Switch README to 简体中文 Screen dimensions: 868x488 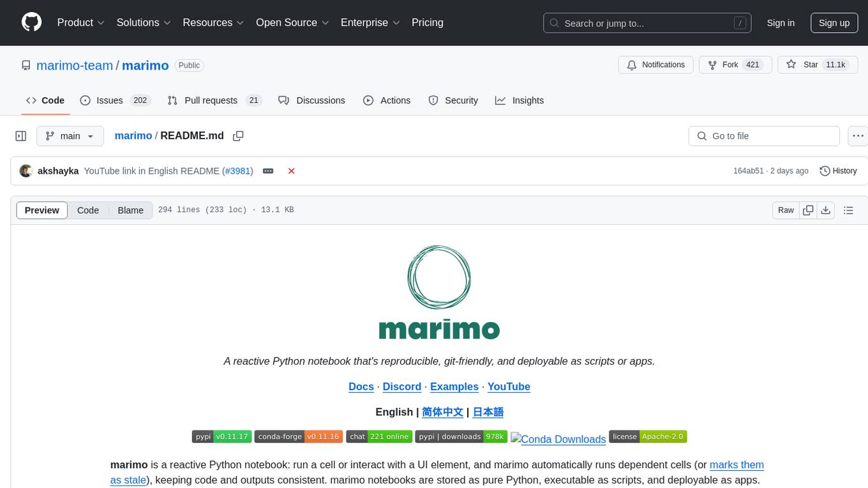coord(442,412)
